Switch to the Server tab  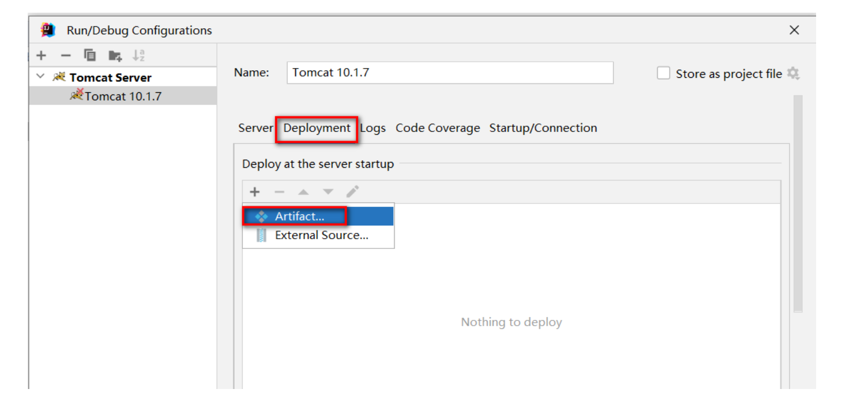pos(255,128)
